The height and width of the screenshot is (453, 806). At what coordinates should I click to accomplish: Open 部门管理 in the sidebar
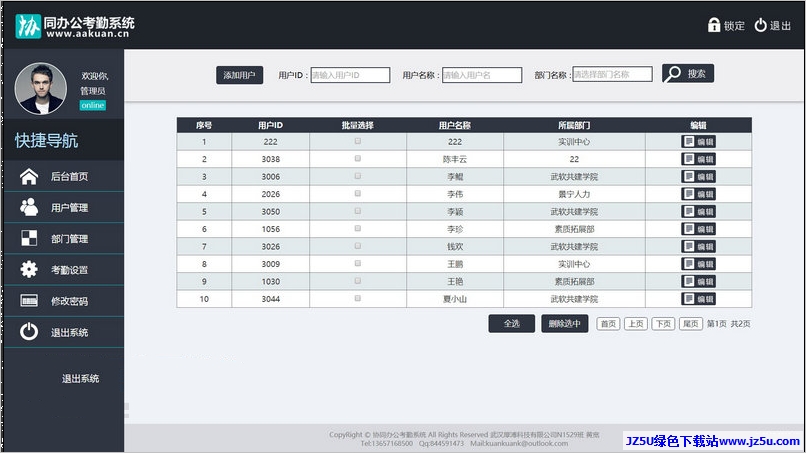click(69, 239)
